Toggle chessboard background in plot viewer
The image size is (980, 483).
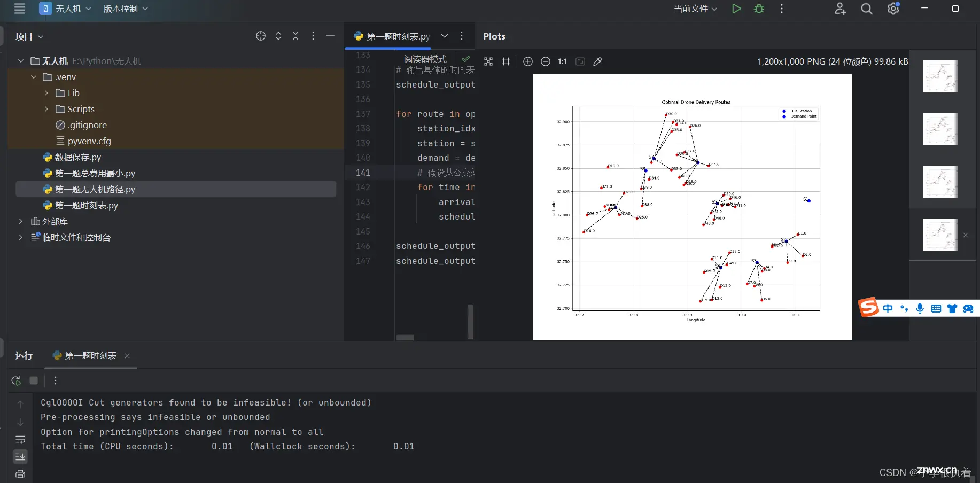(x=488, y=61)
